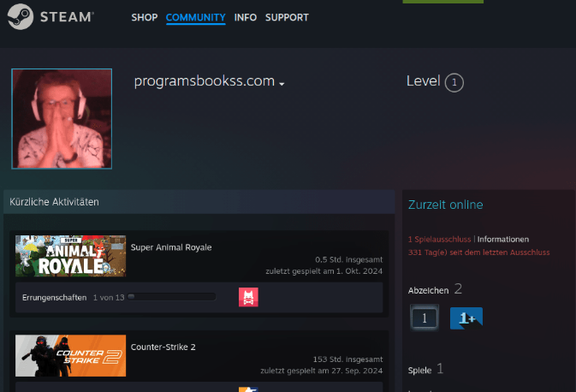Open the COMMUNITY menu
The image size is (576, 392).
pyautogui.click(x=196, y=18)
